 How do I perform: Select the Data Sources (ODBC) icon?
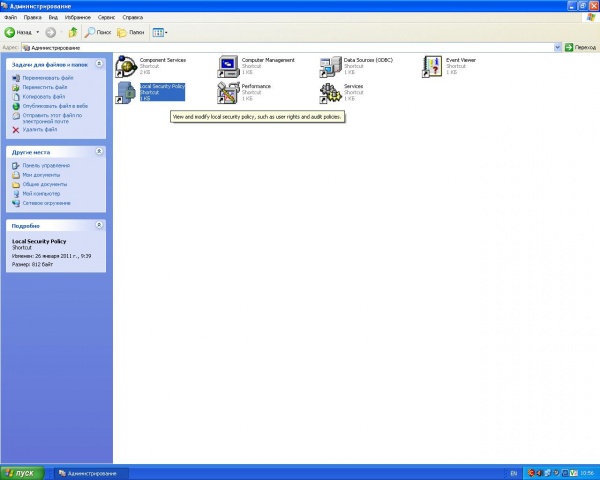(x=330, y=67)
